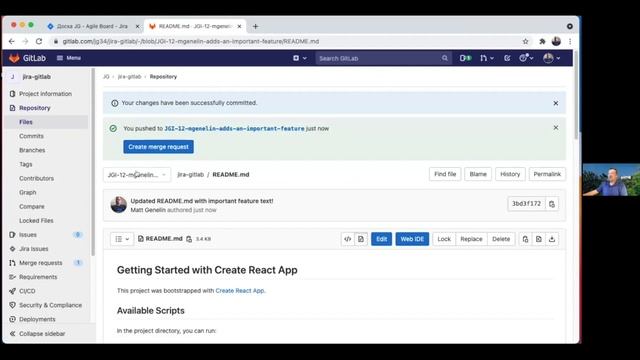640x360 pixels.
Task: Click the Security & Compliance shield icon
Action: coord(12,305)
